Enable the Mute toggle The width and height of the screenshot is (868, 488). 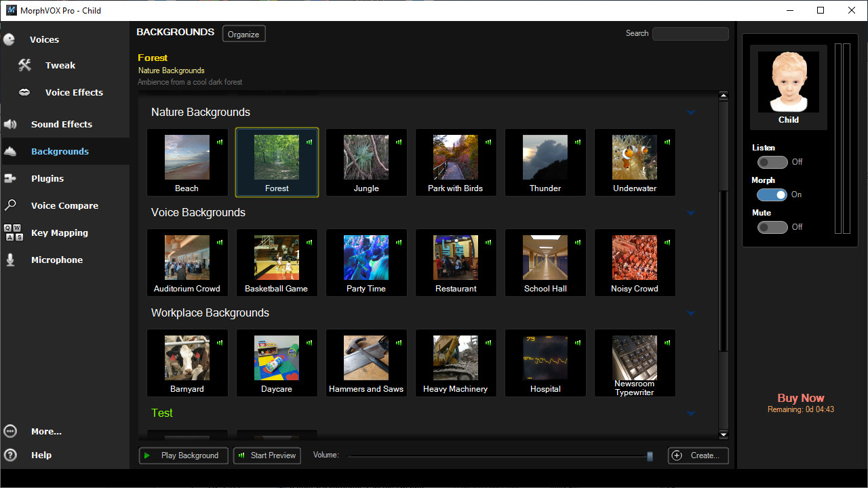click(x=772, y=227)
